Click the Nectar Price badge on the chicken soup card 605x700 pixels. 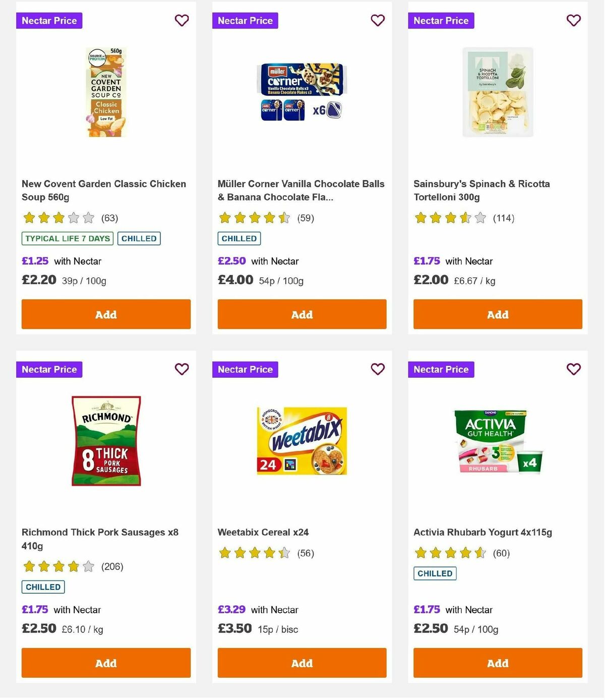tap(49, 21)
